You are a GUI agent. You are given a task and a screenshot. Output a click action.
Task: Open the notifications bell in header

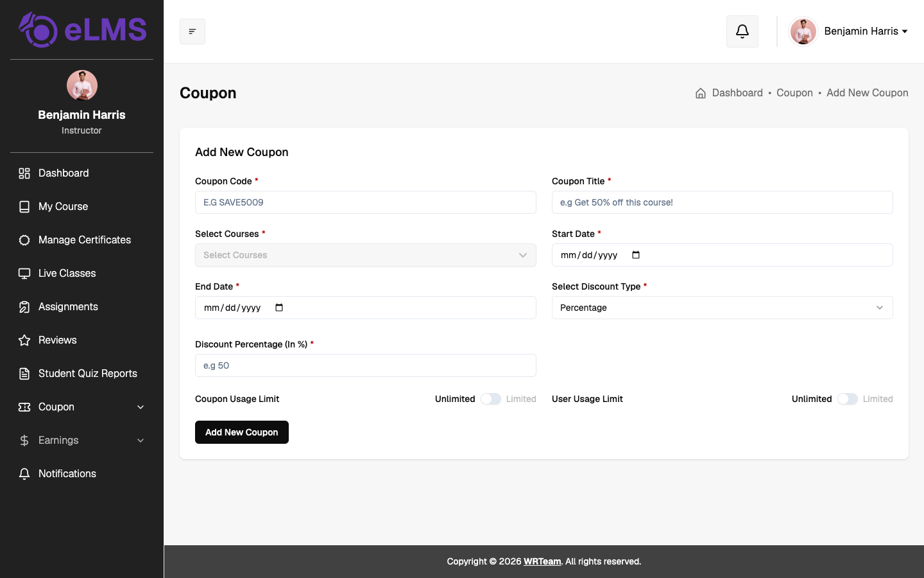pos(742,31)
